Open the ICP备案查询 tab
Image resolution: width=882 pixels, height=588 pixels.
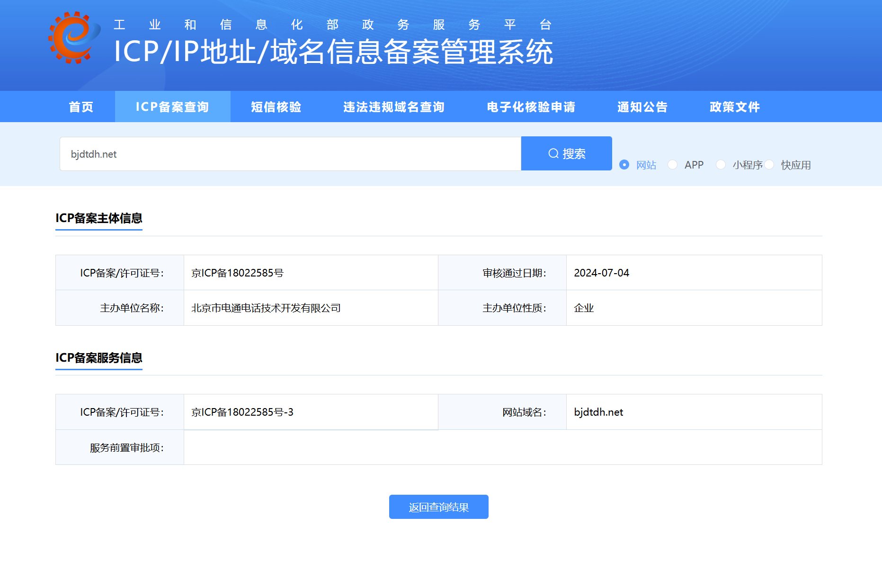pyautogui.click(x=172, y=107)
